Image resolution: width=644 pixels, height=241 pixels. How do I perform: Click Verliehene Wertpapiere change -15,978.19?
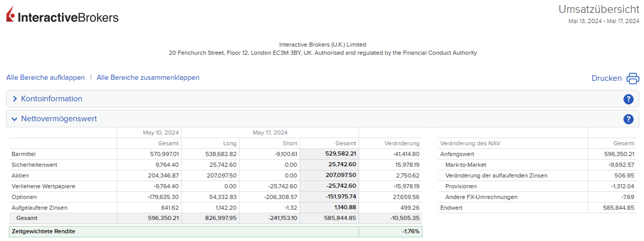[x=406, y=186]
